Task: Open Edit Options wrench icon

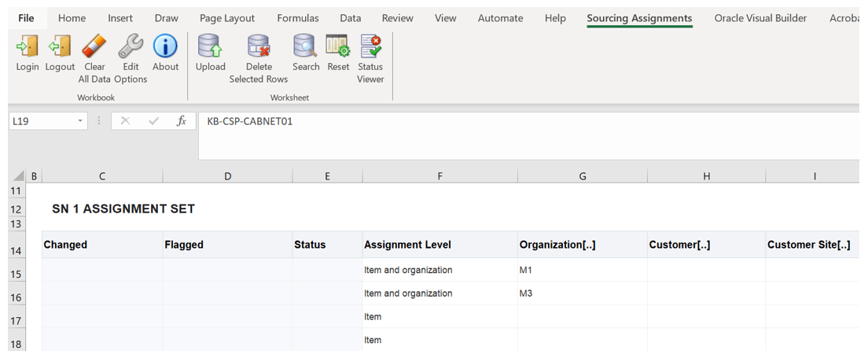Action: 131,46
